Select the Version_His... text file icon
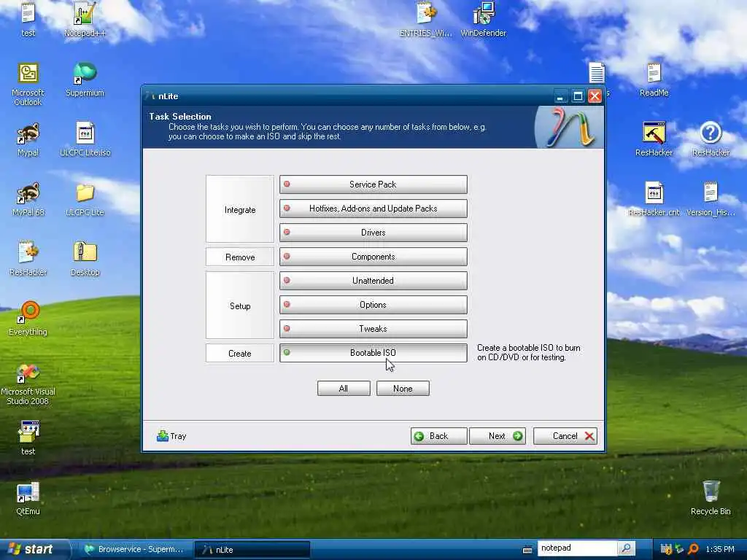The width and height of the screenshot is (747, 560). pyautogui.click(x=711, y=200)
